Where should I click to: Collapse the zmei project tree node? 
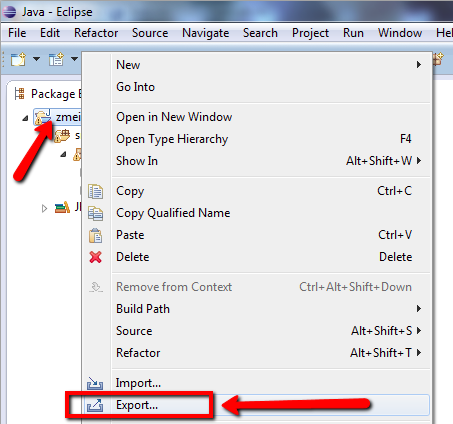25,118
